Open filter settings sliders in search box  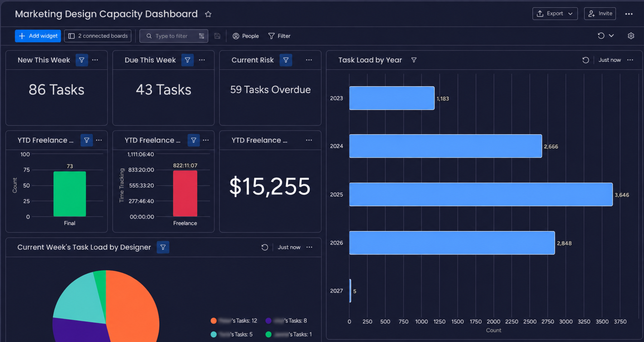tap(201, 36)
